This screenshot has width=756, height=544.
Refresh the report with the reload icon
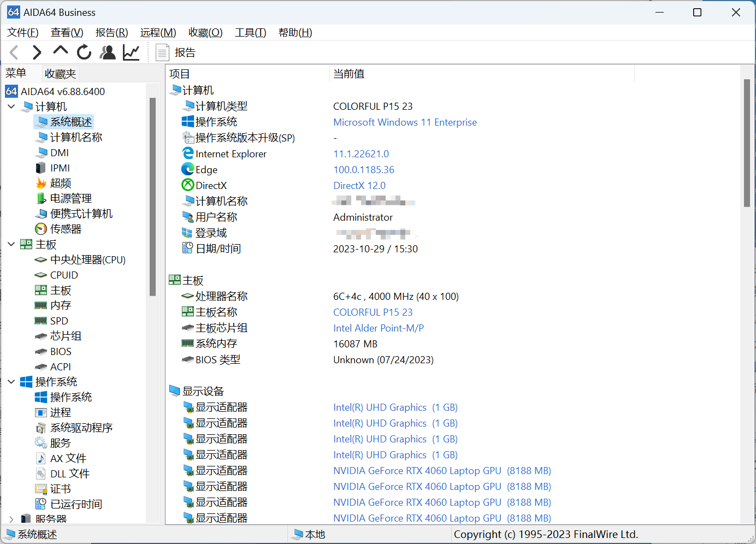84,52
